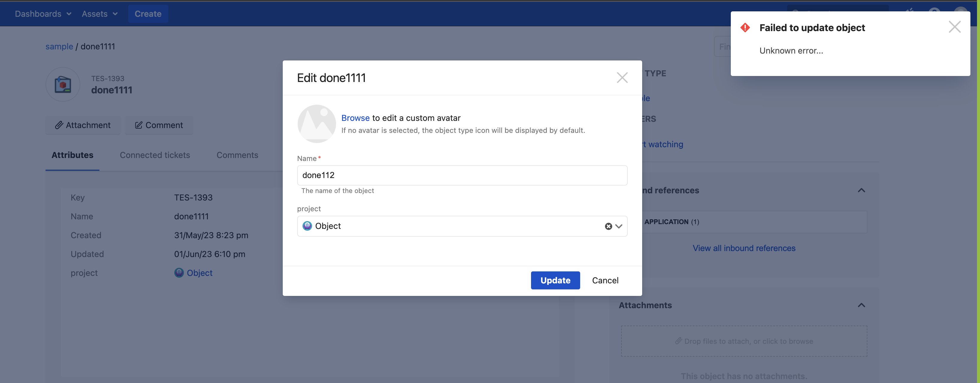Clear the selected project Object value
This screenshot has height=383, width=980.
click(608, 227)
